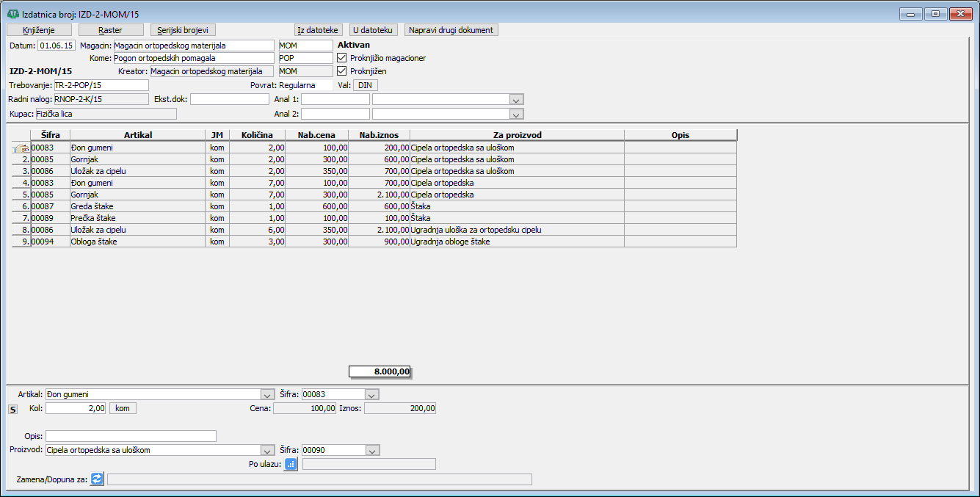Select row 6 Greda štake
This screenshot has width=980, height=497.
coord(137,206)
